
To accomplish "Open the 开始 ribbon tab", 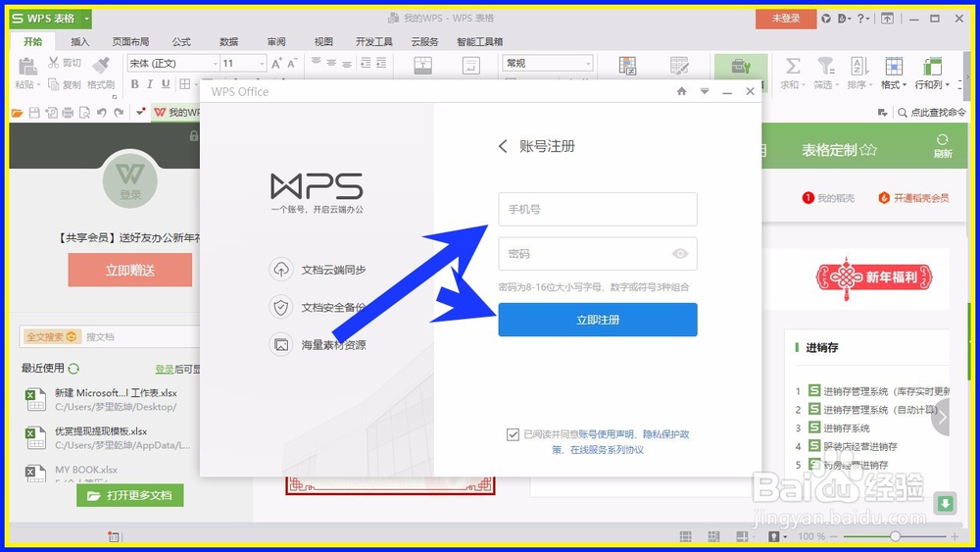I will click(33, 42).
